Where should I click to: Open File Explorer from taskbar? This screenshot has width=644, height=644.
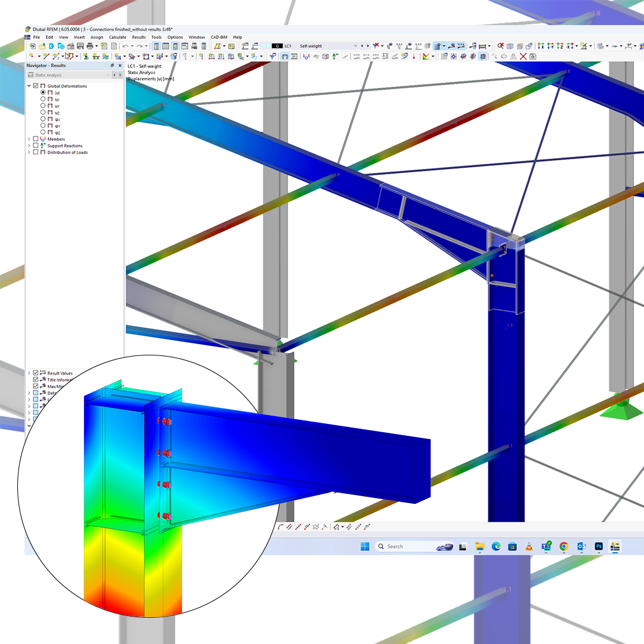pyautogui.click(x=479, y=546)
